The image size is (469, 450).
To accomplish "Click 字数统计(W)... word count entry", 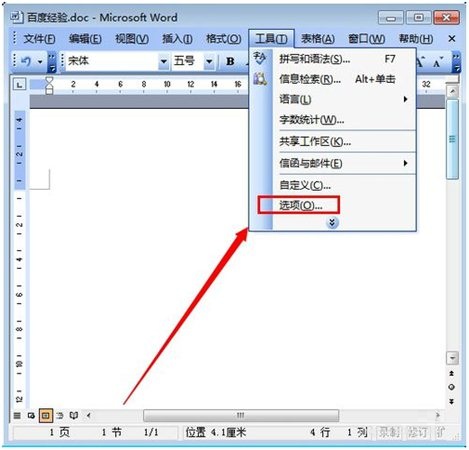I will pyautogui.click(x=312, y=120).
